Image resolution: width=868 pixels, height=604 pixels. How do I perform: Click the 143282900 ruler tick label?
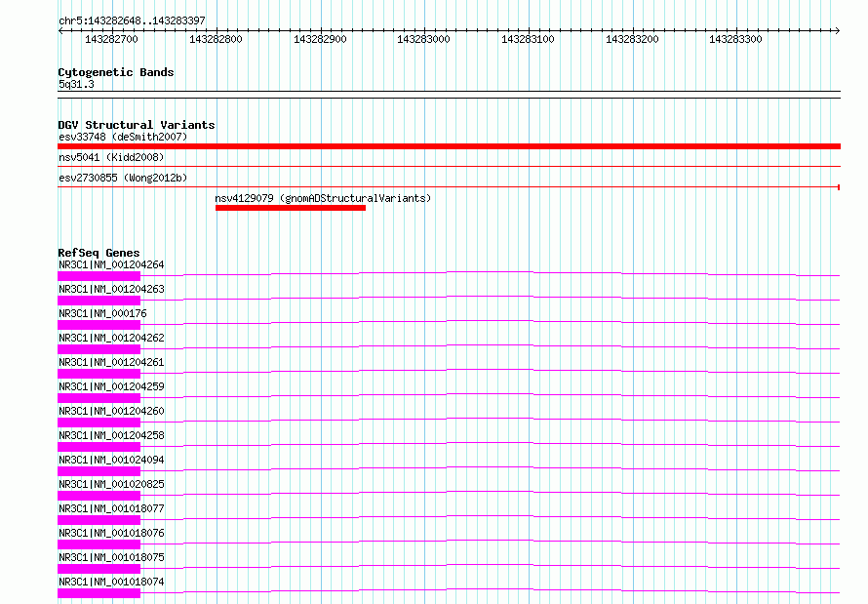[320, 39]
